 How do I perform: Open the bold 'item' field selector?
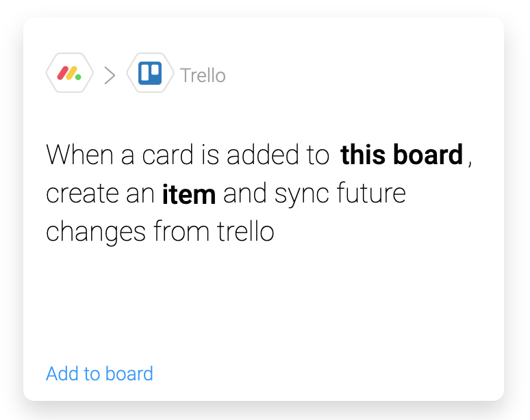pos(189,194)
